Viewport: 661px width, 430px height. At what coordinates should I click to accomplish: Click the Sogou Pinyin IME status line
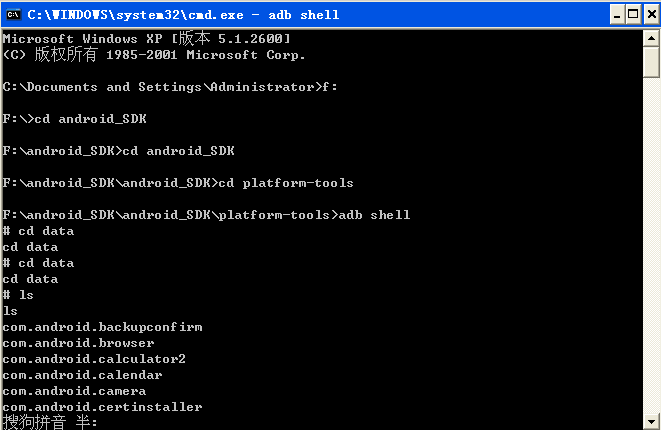[50, 422]
